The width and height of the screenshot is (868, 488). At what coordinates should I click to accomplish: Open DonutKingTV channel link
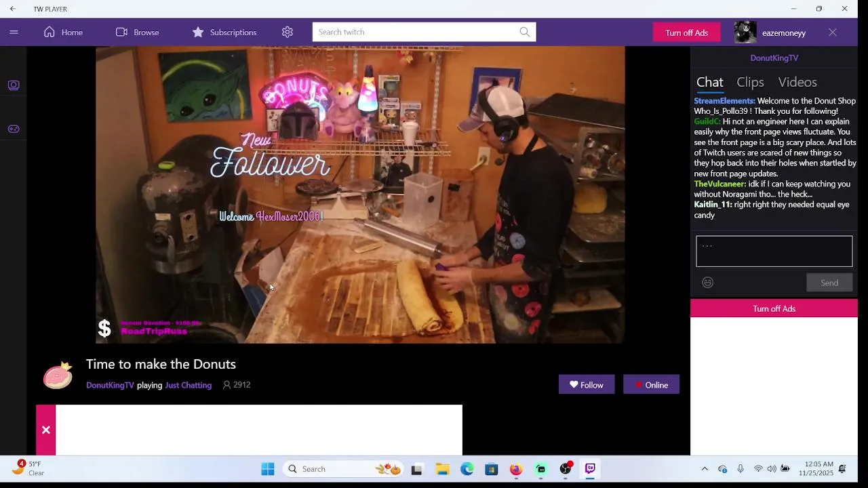coord(110,385)
